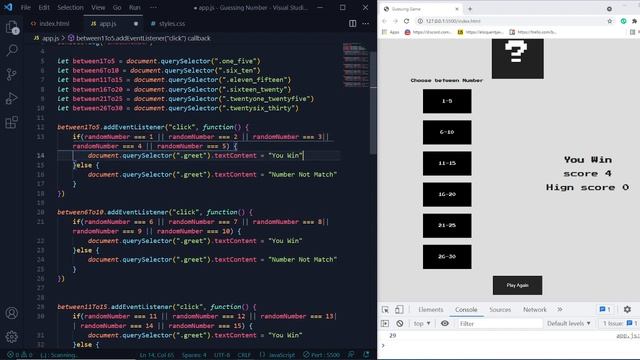Go forward in the browser
Viewport: 640px width, 360px height.
coord(395,21)
